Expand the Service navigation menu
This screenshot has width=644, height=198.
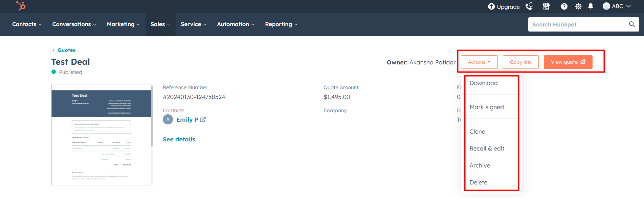194,24
